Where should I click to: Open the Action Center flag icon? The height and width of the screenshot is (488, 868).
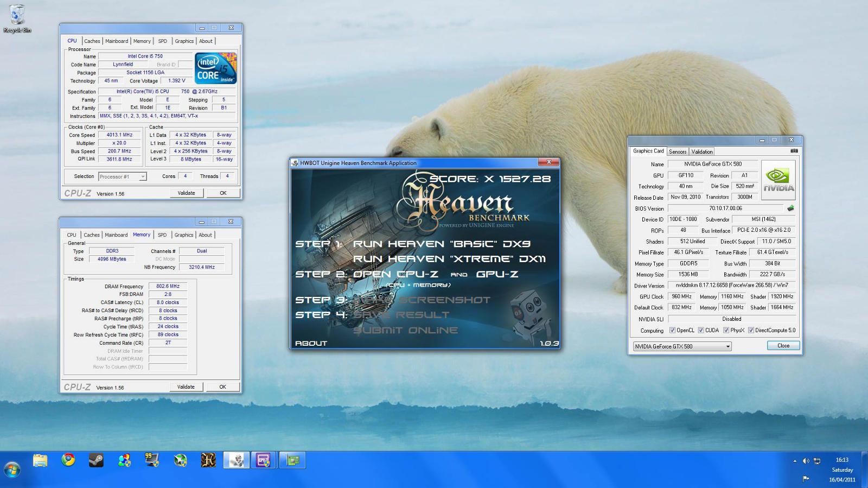pos(806,478)
